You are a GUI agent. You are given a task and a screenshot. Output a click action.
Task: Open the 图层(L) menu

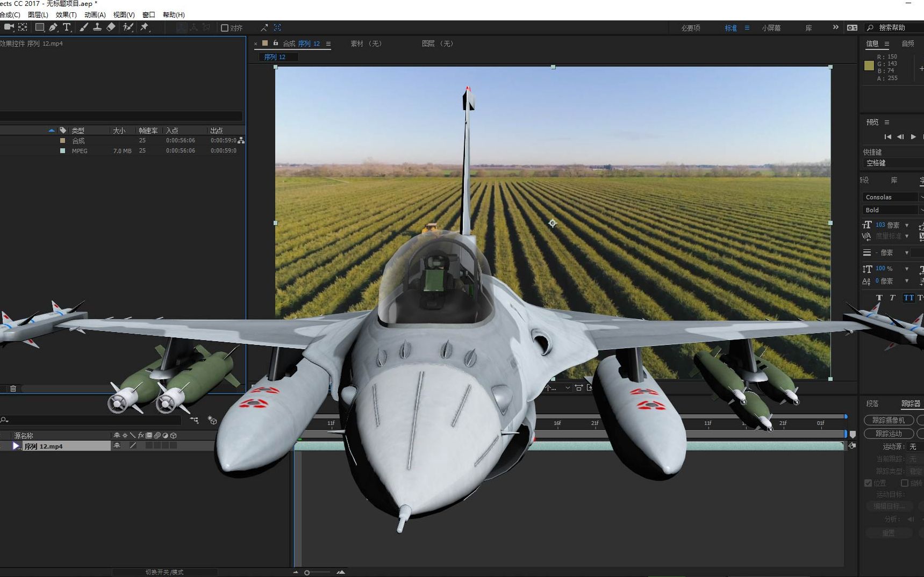pos(38,15)
